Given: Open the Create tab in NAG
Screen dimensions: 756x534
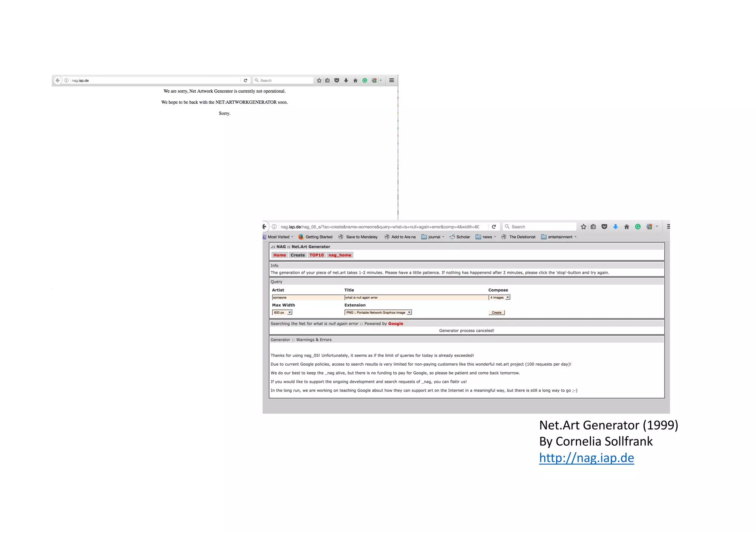Looking at the screenshot, I should (298, 255).
